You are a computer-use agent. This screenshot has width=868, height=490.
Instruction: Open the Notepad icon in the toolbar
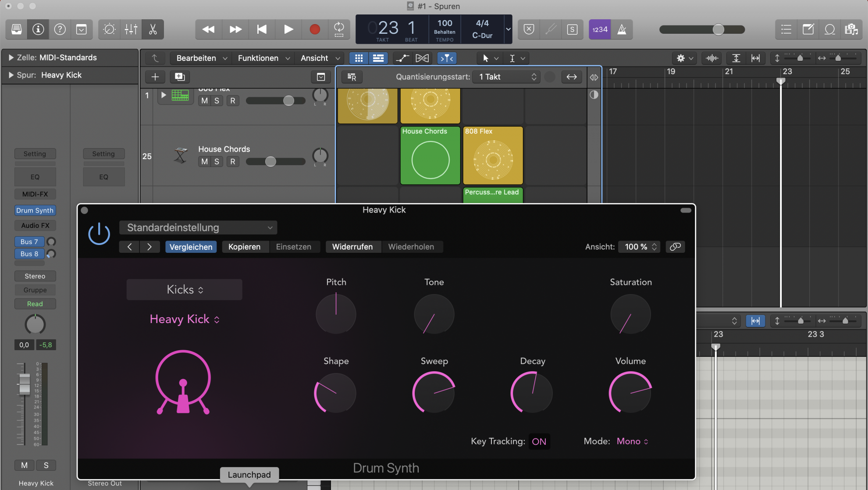808,29
